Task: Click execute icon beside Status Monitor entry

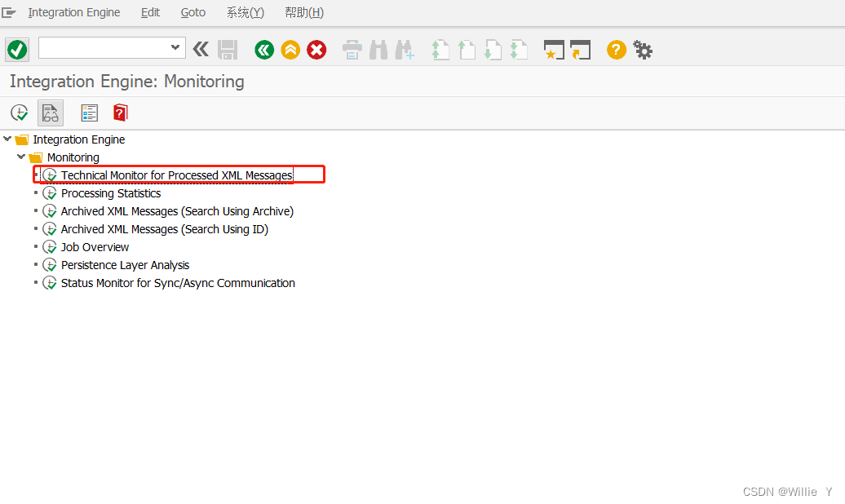Action: pos(50,283)
